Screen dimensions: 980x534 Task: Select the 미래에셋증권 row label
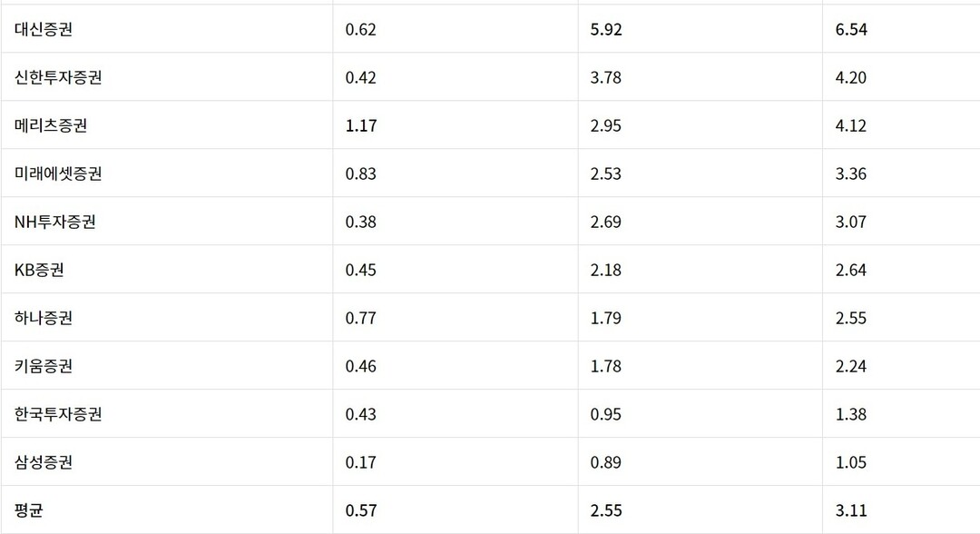coord(58,173)
